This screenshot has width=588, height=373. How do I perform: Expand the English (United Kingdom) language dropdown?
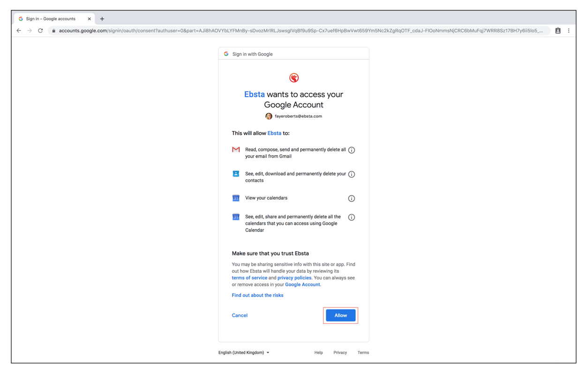coord(244,353)
